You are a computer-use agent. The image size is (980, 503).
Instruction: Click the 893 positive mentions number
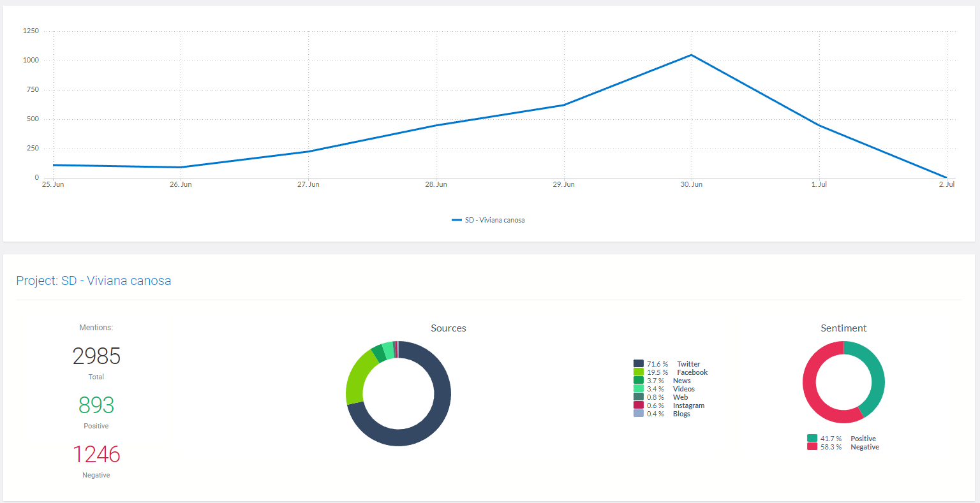(96, 405)
